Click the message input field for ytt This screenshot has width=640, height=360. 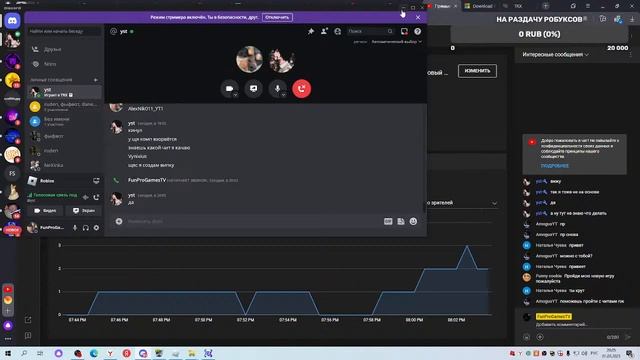pos(253,221)
